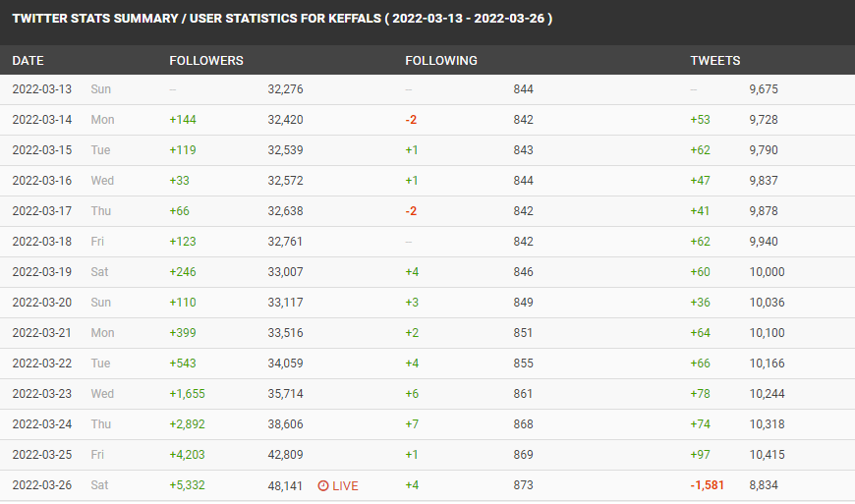Click the +7 following change
This screenshot has height=504, width=855.
(x=412, y=424)
